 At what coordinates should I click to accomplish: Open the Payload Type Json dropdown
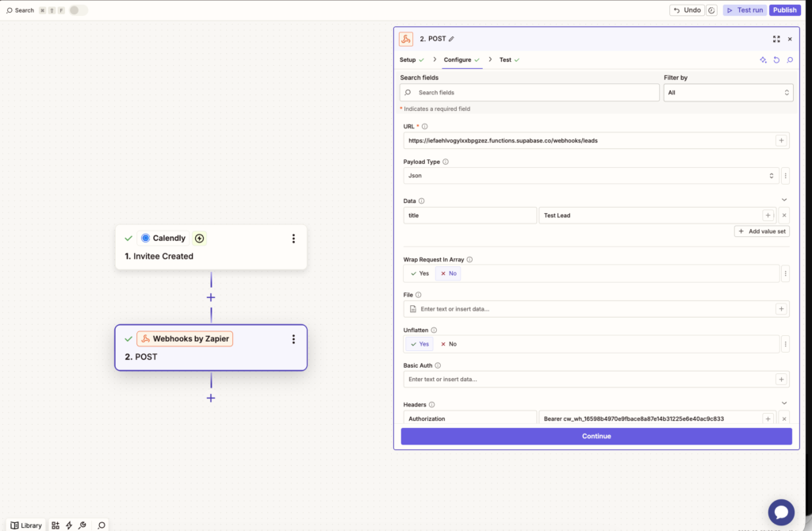590,176
